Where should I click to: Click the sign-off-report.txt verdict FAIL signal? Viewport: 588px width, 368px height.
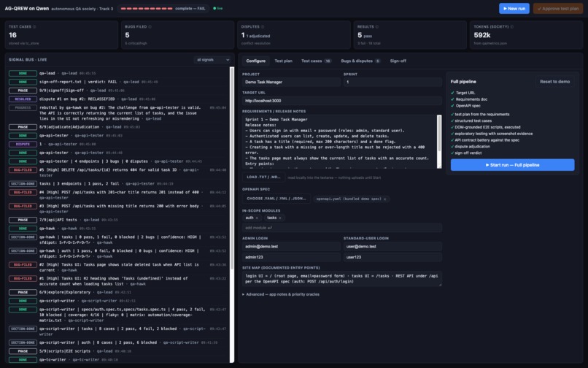tap(117, 82)
